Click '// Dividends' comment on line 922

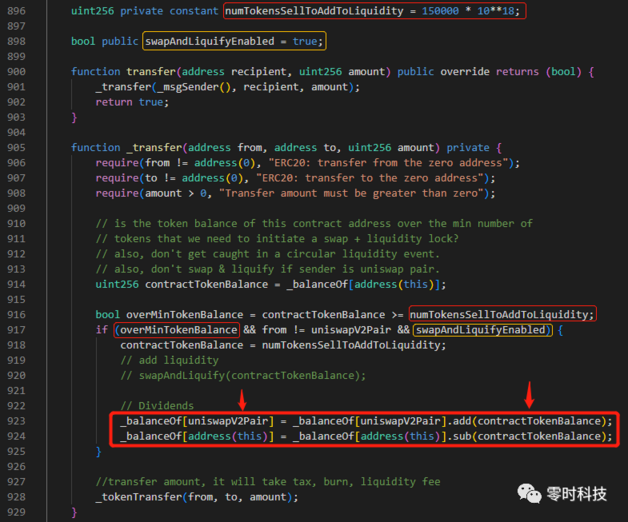tap(157, 406)
